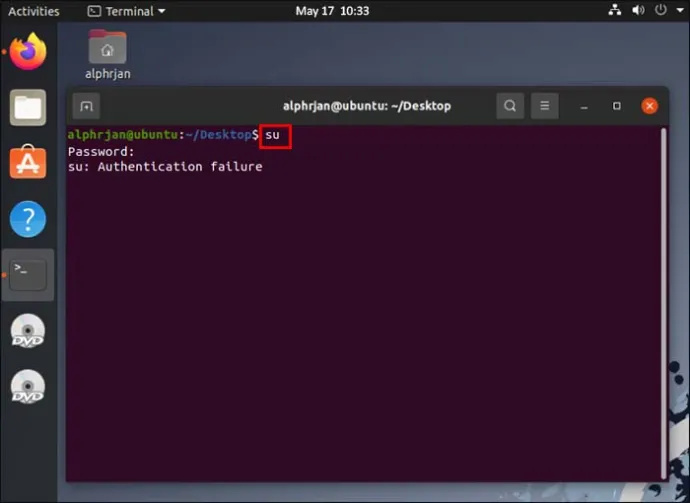Viewport: 690px width, 503px height.
Task: Open the volume icon in top bar
Action: [638, 10]
